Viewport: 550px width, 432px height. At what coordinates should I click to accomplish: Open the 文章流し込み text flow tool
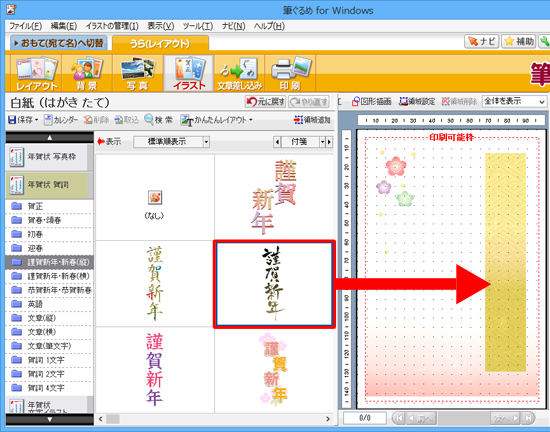point(240,73)
